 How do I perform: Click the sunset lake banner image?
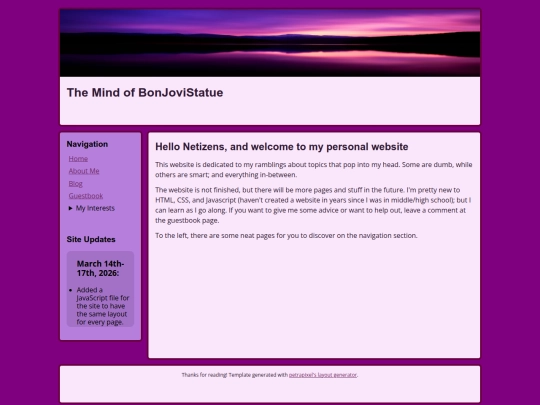point(270,43)
